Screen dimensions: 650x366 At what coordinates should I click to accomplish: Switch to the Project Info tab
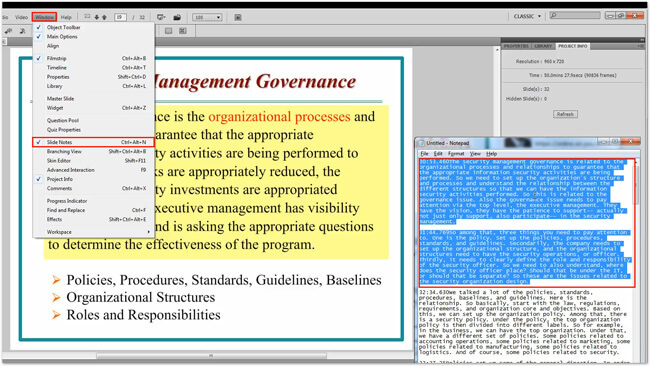pos(572,46)
